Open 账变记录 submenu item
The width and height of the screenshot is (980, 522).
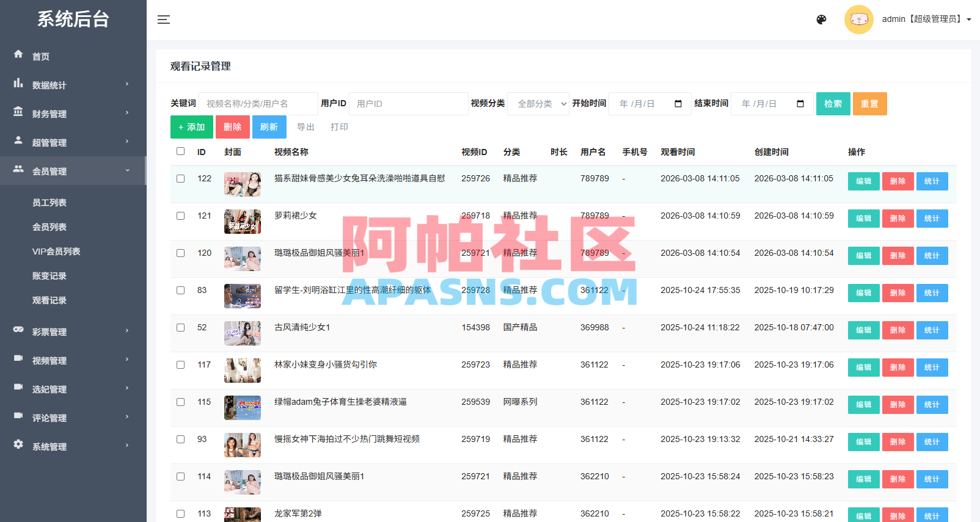point(49,276)
